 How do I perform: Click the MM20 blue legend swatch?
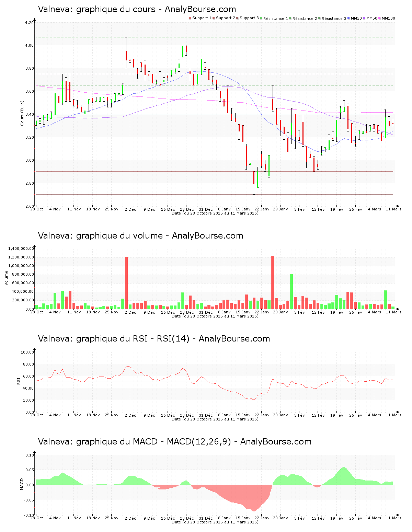point(349,18)
